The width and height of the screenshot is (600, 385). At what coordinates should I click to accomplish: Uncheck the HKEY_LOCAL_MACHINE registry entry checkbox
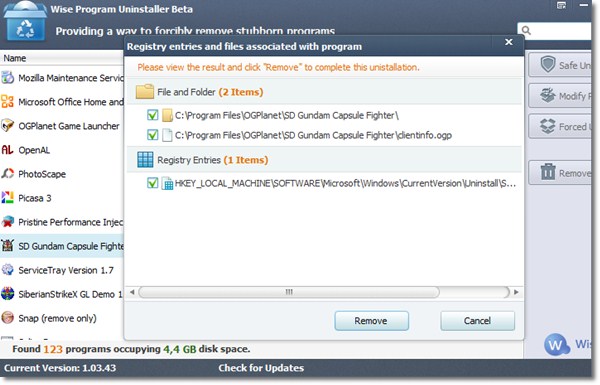coord(153,183)
